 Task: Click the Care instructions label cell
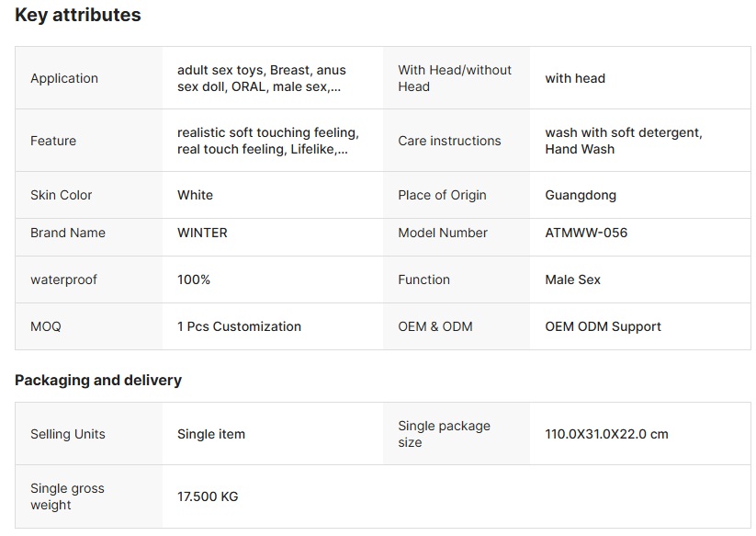457,141
